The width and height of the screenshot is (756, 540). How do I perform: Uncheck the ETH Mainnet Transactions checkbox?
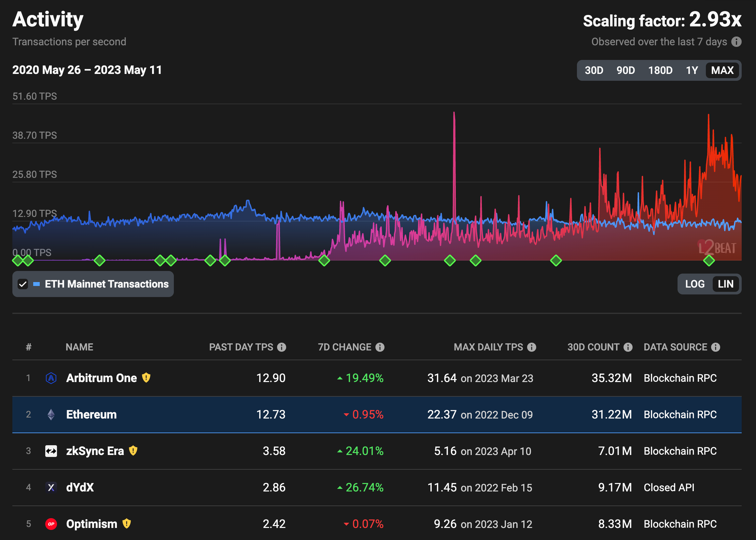click(x=23, y=284)
